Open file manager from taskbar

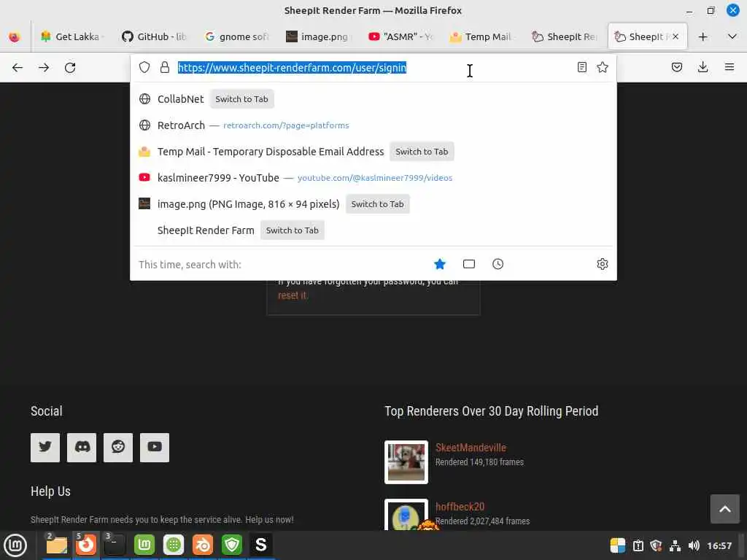click(56, 545)
